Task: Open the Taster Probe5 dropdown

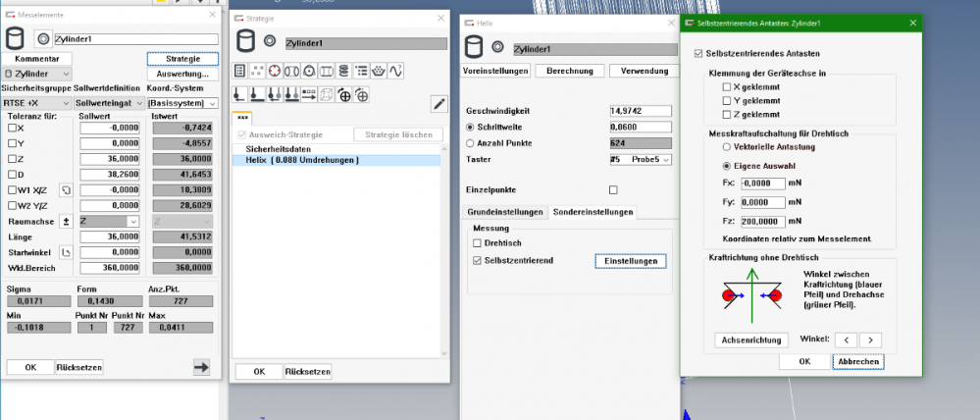Action: [x=641, y=159]
